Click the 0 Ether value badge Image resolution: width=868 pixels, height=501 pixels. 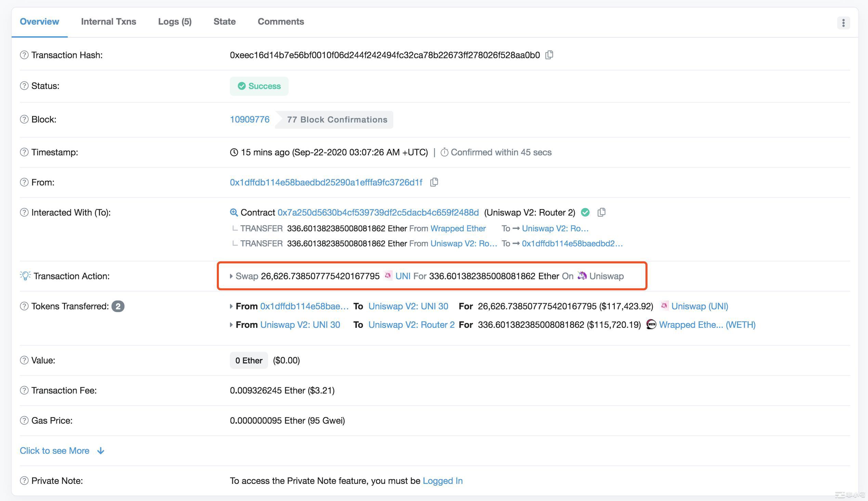coord(249,360)
